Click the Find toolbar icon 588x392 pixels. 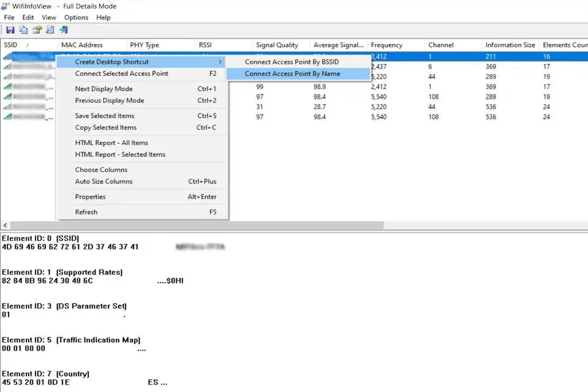coord(50,30)
